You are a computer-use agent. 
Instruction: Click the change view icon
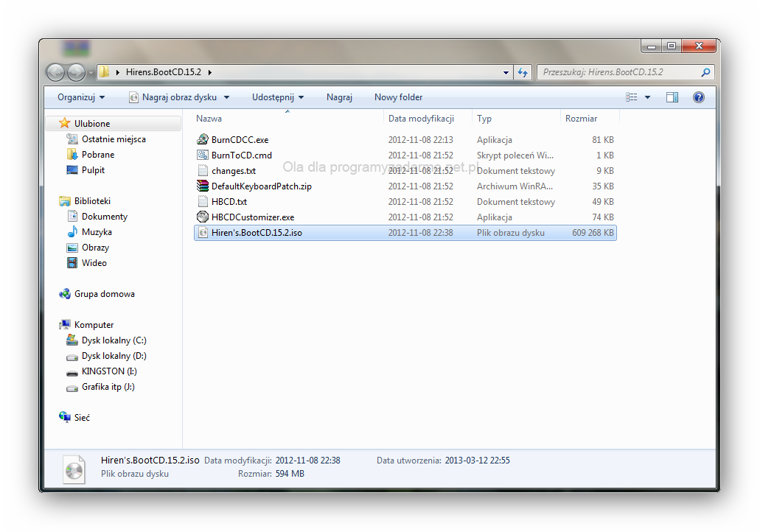[631, 97]
